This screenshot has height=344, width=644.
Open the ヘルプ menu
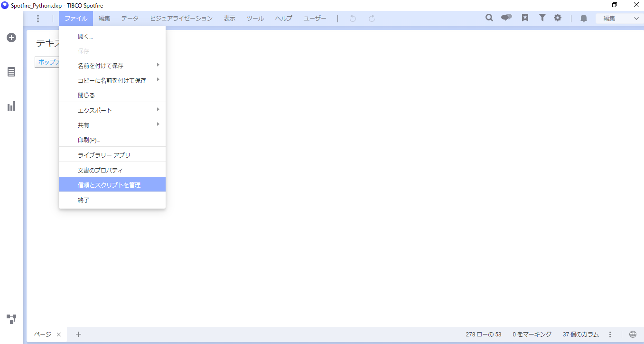(284, 19)
